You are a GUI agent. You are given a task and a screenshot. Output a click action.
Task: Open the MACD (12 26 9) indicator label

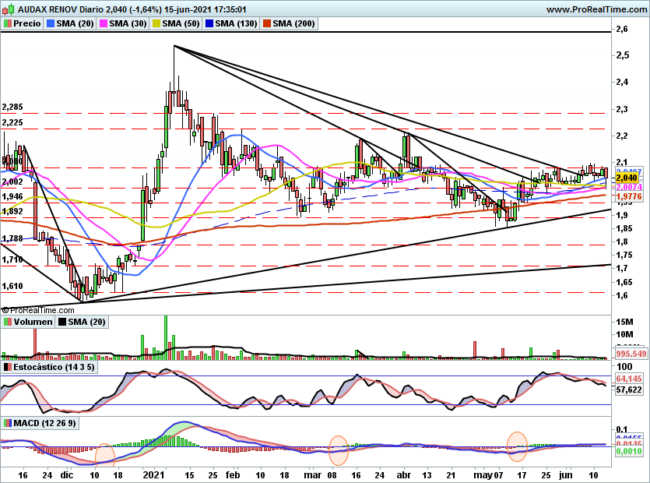40,423
